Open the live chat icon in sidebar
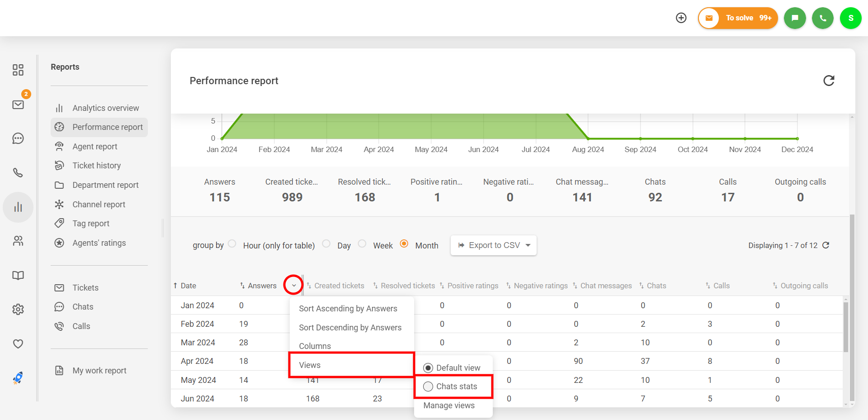 [18, 138]
